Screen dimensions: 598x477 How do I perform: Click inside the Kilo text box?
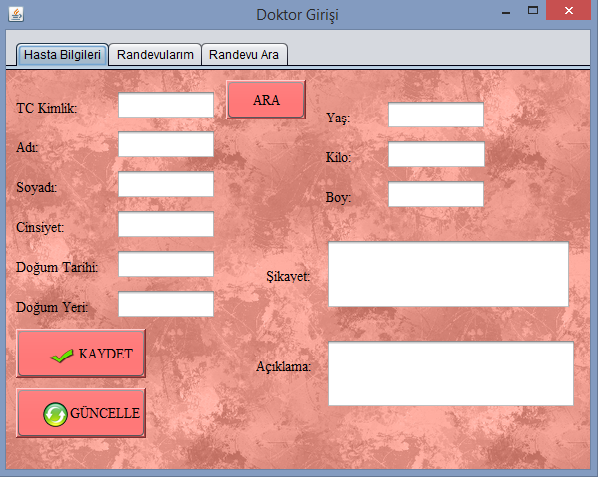(x=436, y=154)
